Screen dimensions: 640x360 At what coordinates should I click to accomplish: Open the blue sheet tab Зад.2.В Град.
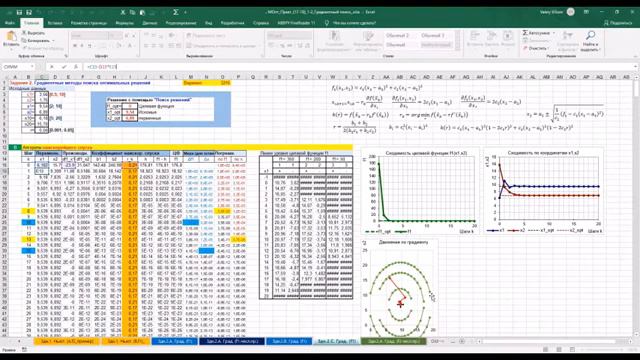click(289, 341)
